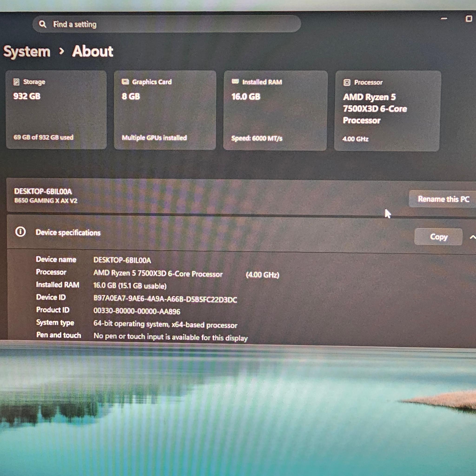Copy the device specifications
The image size is (476, 476).
click(x=438, y=237)
